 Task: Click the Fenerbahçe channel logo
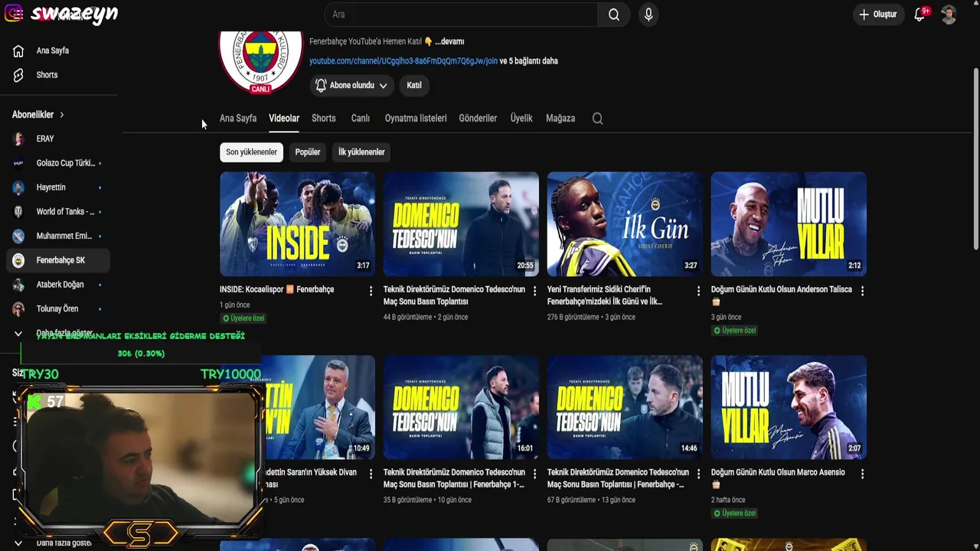[260, 61]
